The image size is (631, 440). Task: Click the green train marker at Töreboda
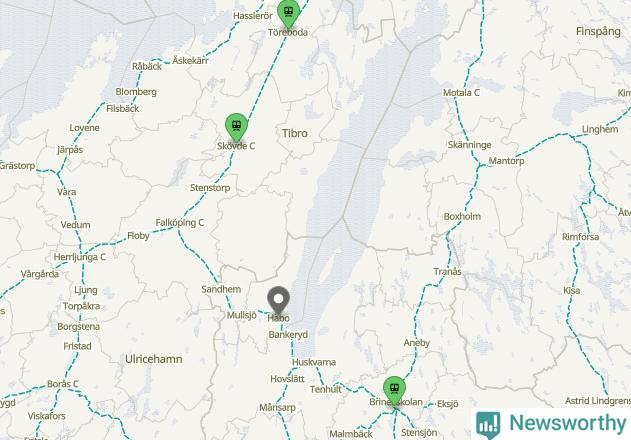[x=289, y=13]
